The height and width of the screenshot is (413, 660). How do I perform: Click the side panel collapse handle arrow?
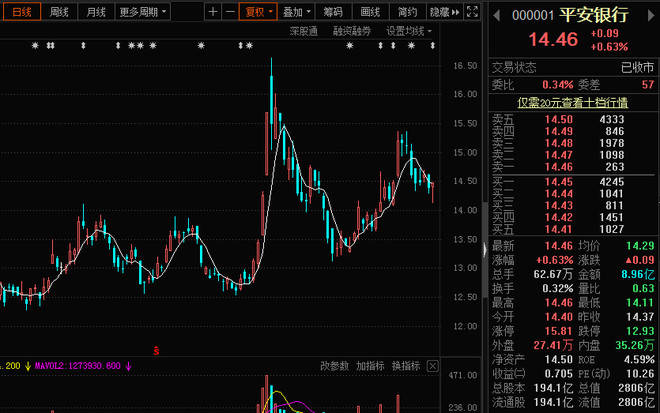click(x=484, y=250)
